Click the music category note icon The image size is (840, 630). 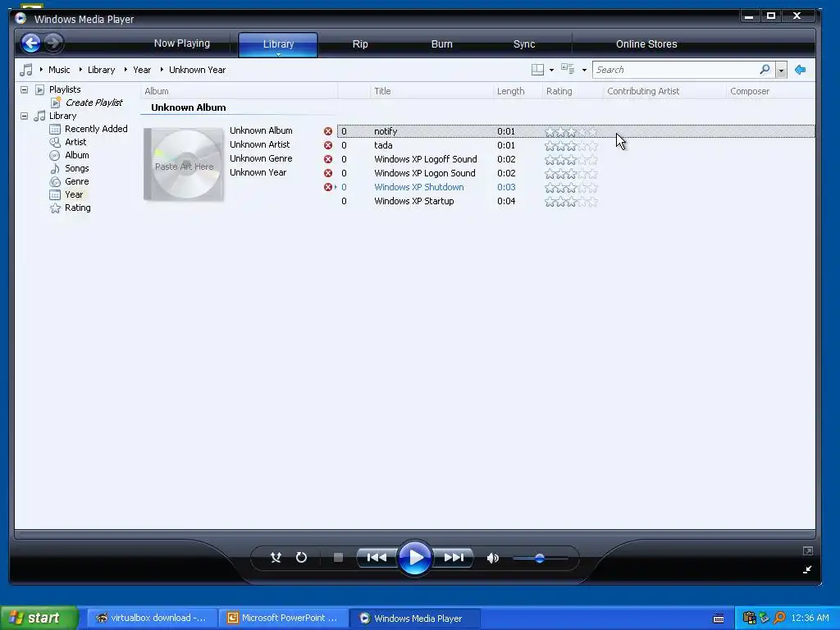point(25,70)
